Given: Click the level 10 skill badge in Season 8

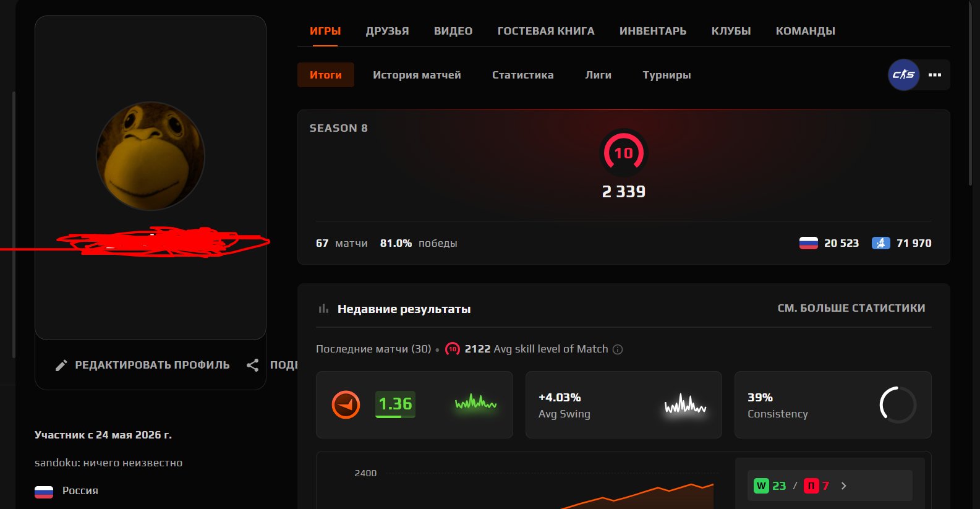Looking at the screenshot, I should [623, 153].
